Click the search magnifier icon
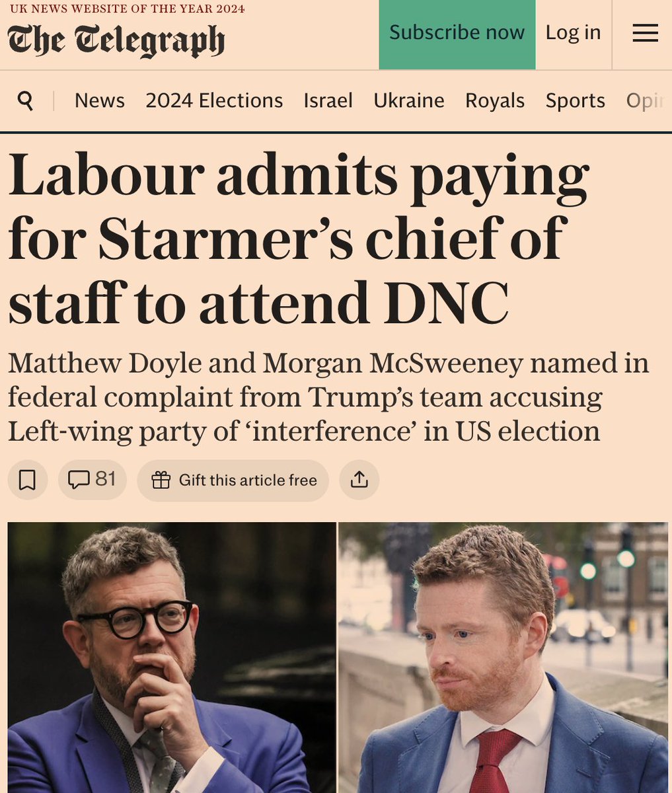This screenshot has height=793, width=672. click(25, 100)
